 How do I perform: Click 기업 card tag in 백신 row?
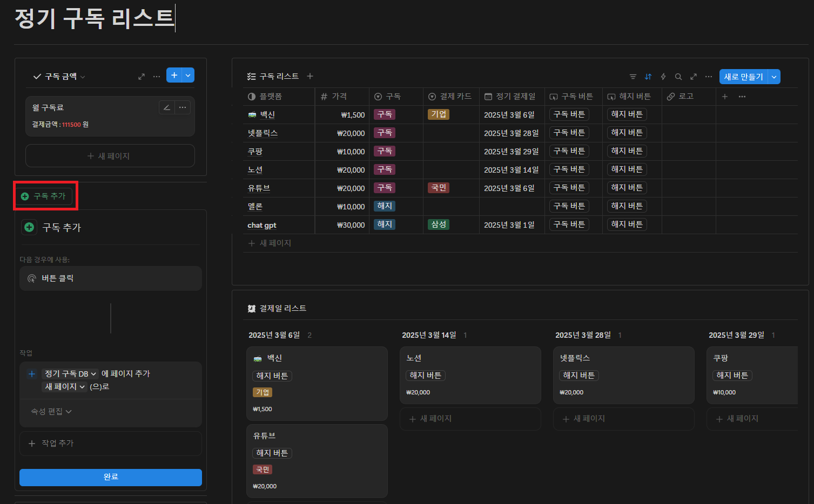[439, 114]
